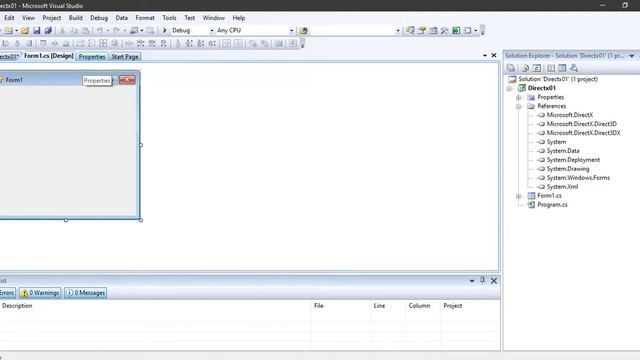Screen dimensions: 640x360
Task: Toggle the 0 Messages filter button
Action: (86, 293)
